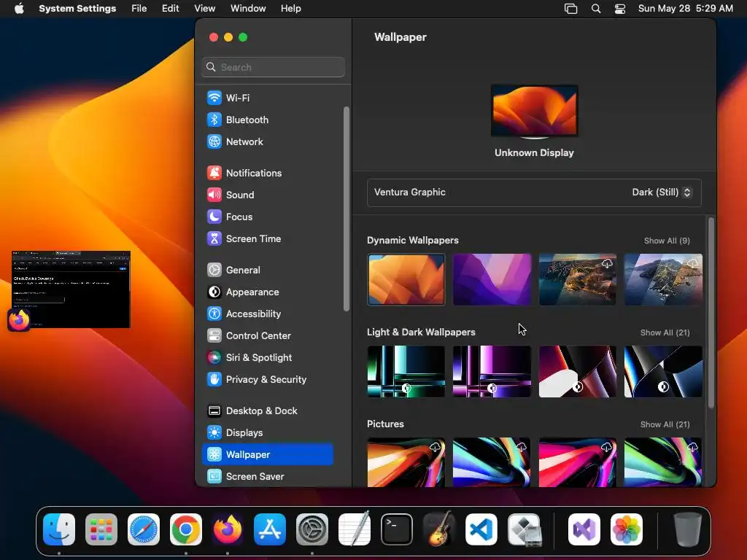The width and height of the screenshot is (747, 560).
Task: Launch Firefox from the Dock
Action: click(x=228, y=529)
